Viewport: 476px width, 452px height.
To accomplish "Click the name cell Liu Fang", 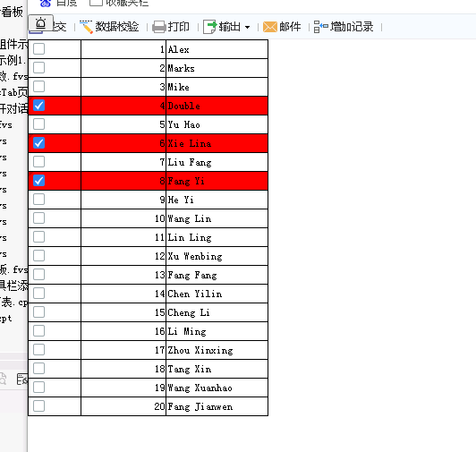I will (x=217, y=162).
